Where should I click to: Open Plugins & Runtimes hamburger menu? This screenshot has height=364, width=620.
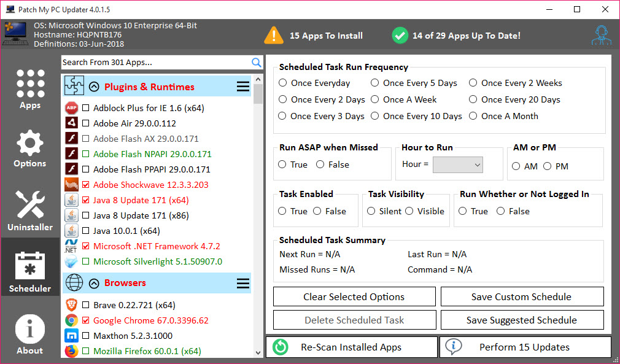click(x=242, y=87)
